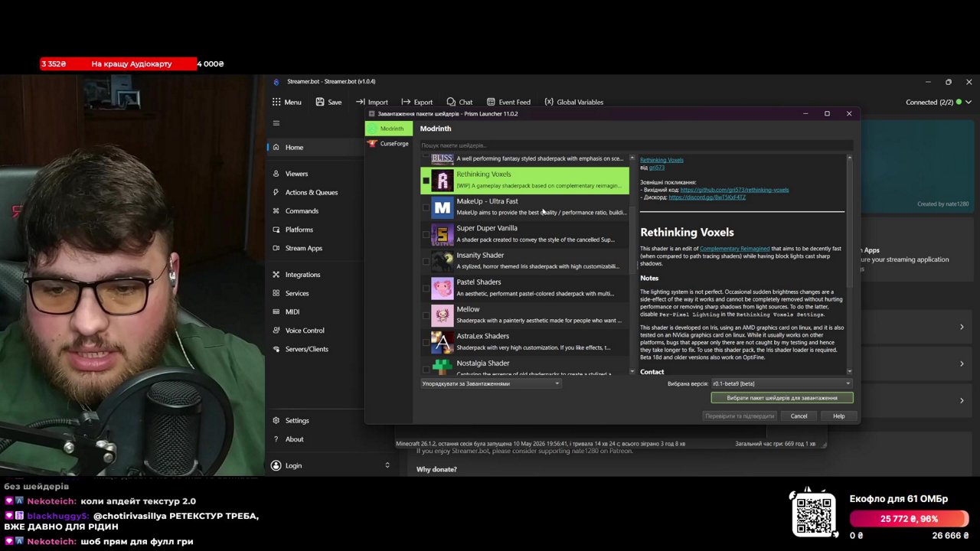Open the Discord invite link
Image resolution: width=980 pixels, height=551 pixels.
point(707,197)
